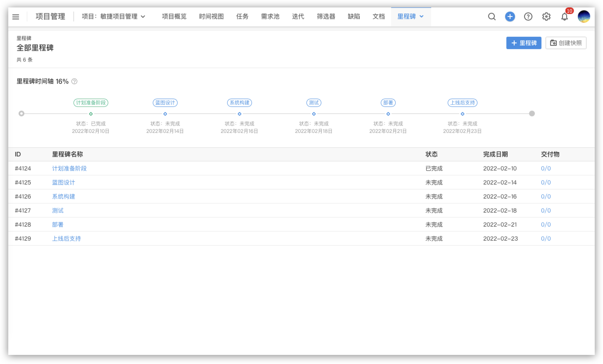Viewport: 603px width, 364px height.
Task: Open the 需求池 tab
Action: click(x=270, y=17)
